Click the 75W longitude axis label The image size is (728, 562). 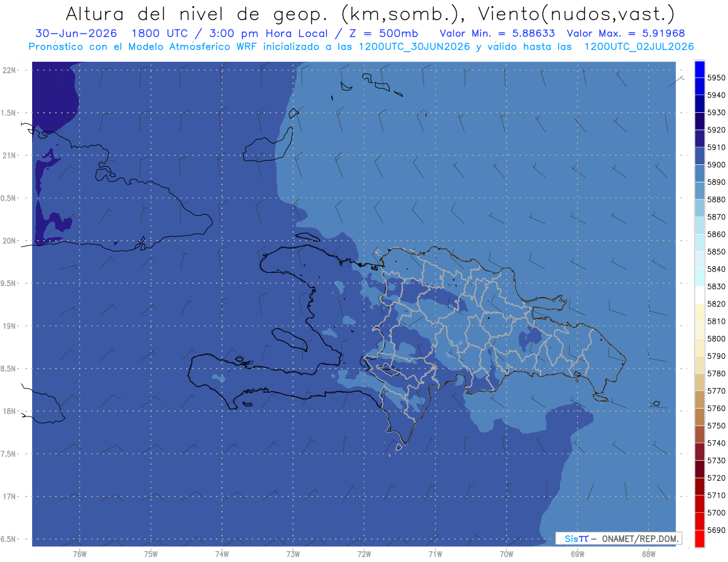tap(151, 554)
